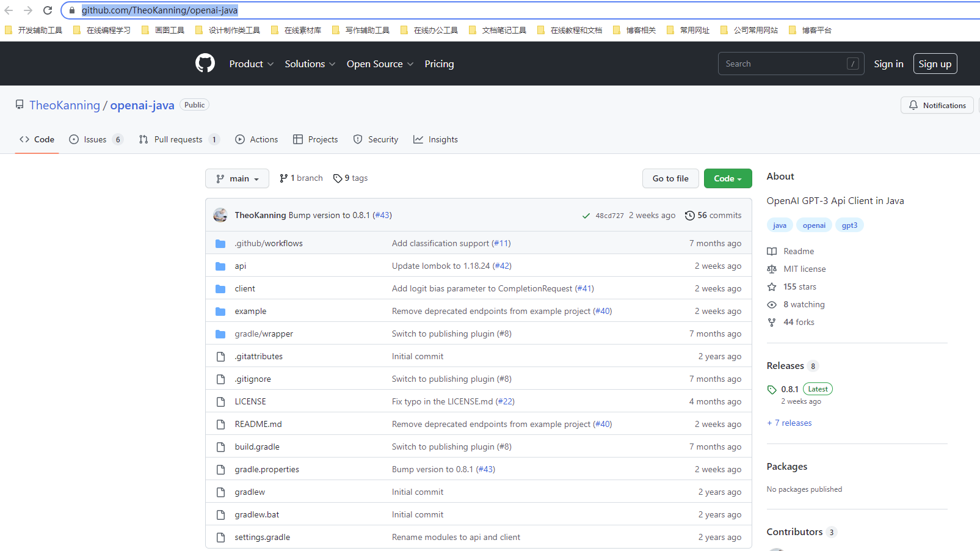Open the Product dropdown menu

coord(252,64)
